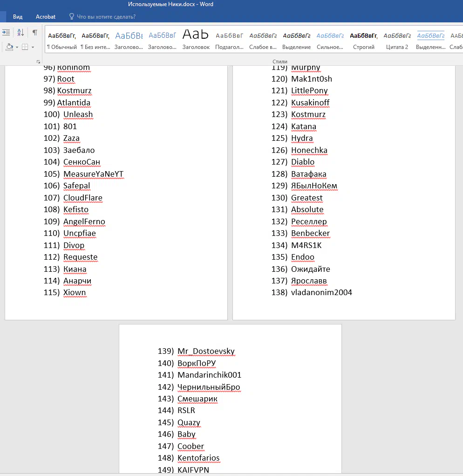
Task: Click list entry 97) Root
Action: 59,79
